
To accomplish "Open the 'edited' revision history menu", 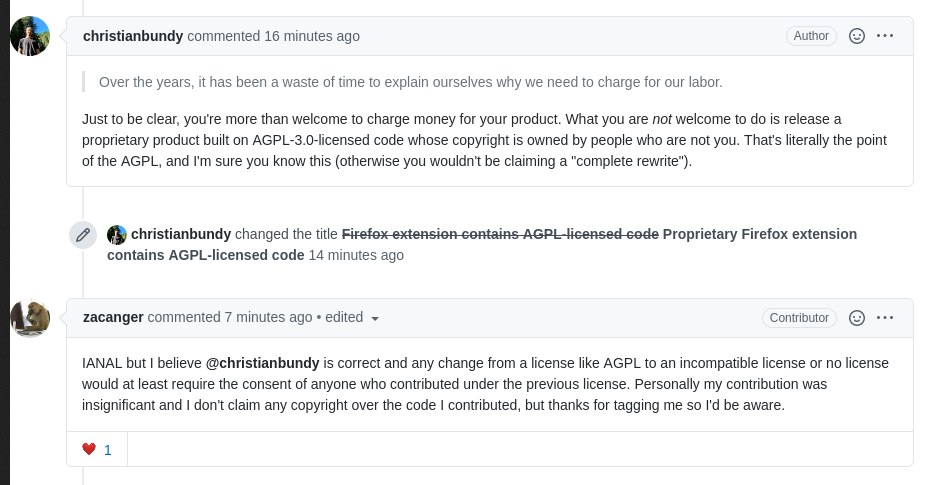I will pyautogui.click(x=344, y=317).
